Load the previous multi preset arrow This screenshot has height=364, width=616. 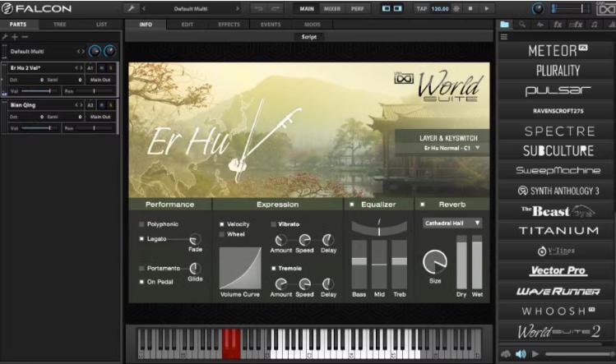(x=144, y=9)
